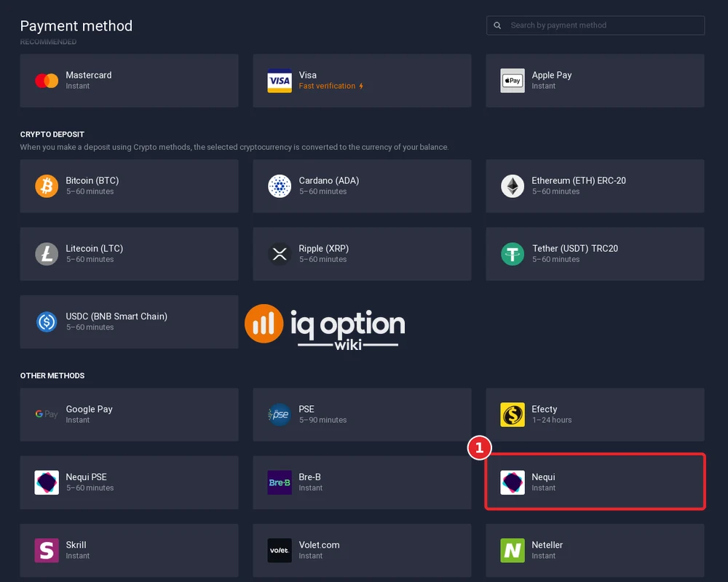Click the PSE logo icon
Screen dimensions: 728x582
tap(280, 415)
